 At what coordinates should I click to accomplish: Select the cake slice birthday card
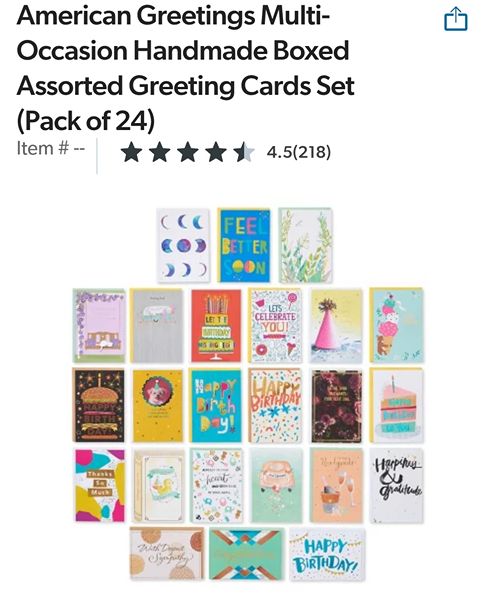397,405
